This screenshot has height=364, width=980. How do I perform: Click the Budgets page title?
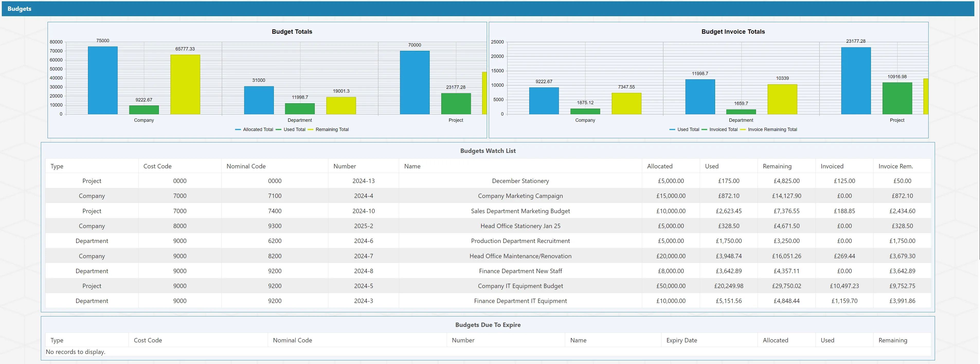(x=19, y=9)
